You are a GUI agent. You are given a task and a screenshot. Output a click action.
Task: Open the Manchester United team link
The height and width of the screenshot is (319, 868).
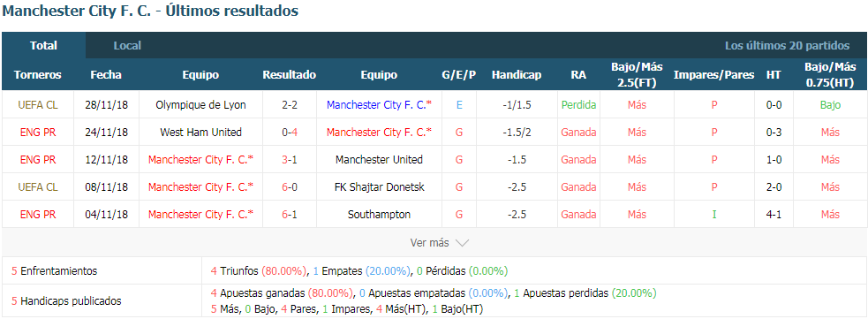379,159
